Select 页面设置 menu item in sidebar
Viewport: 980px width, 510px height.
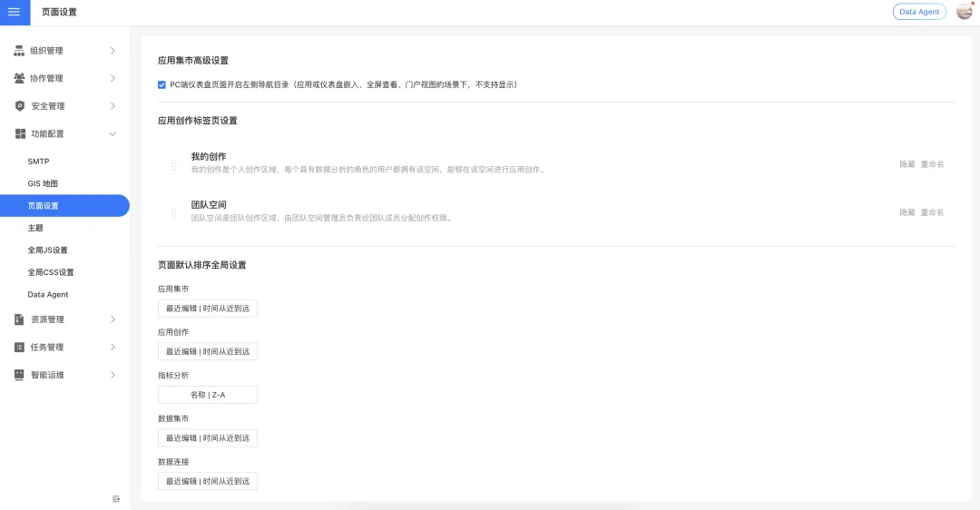click(x=65, y=206)
